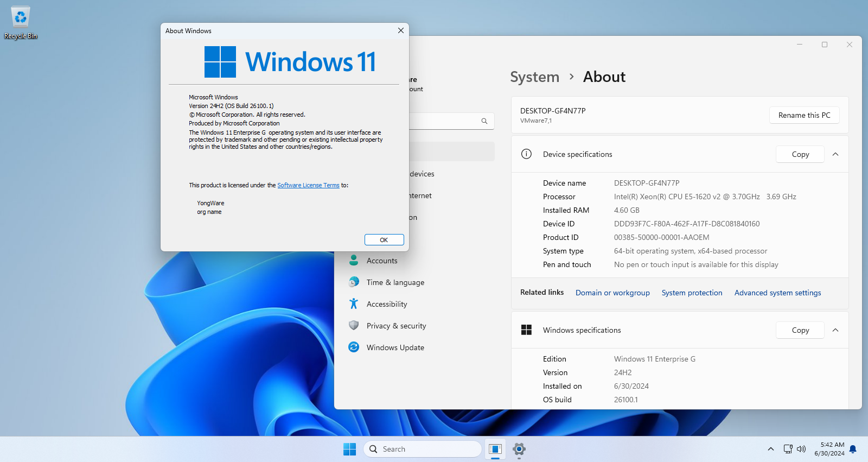Click the Windows Start button on taskbar
The height and width of the screenshot is (462, 868).
tap(350, 449)
